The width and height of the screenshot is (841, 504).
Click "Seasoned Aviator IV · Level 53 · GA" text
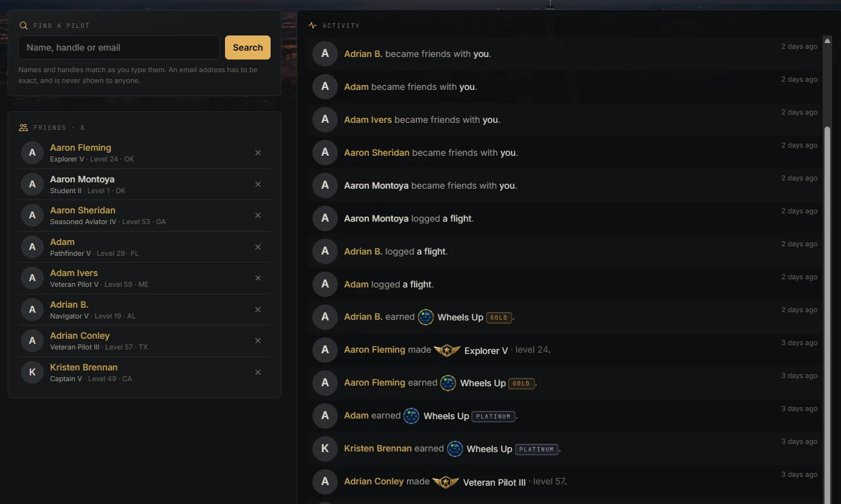pyautogui.click(x=108, y=222)
